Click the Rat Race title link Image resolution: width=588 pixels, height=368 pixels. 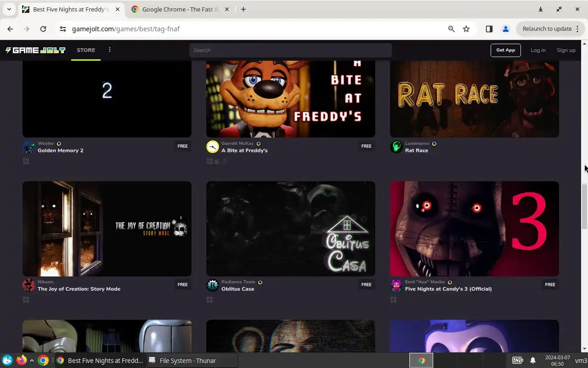tap(417, 150)
